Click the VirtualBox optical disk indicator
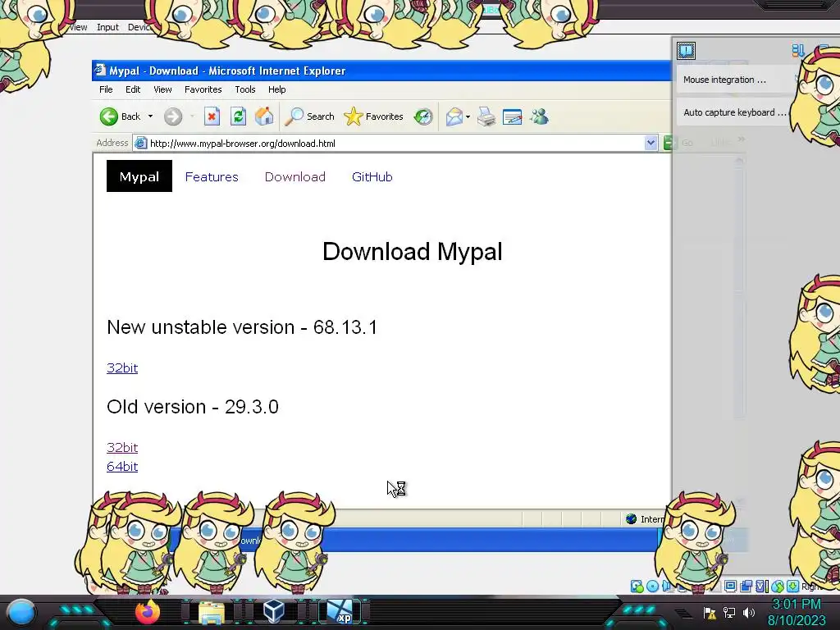 [652, 586]
